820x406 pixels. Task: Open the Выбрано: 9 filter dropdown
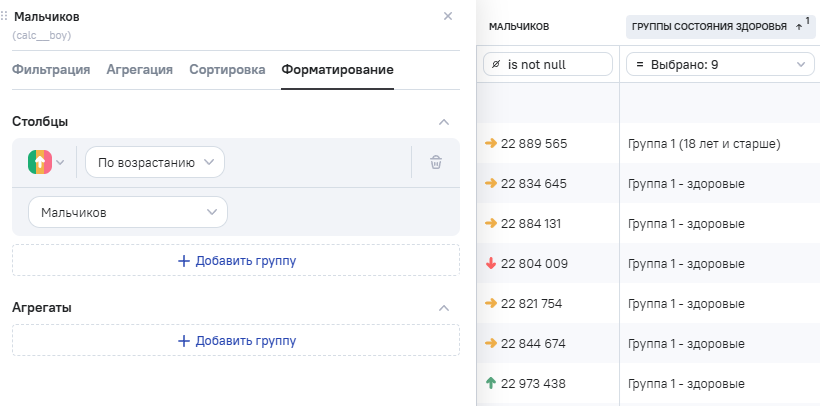point(720,64)
